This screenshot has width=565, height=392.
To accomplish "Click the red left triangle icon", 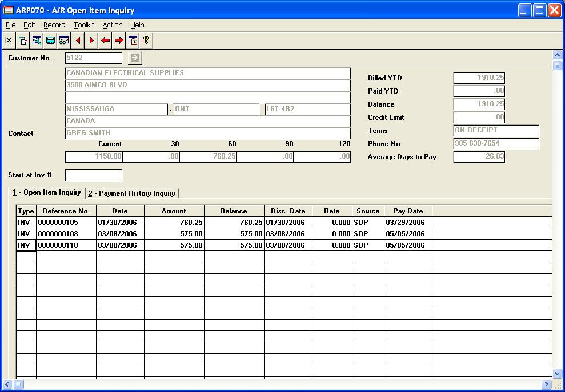I will click(x=78, y=41).
